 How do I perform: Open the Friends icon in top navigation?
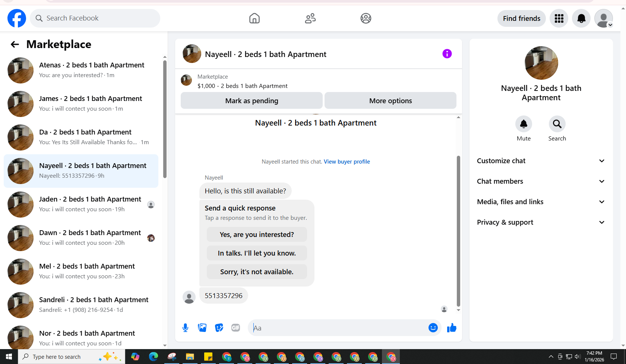pos(310,18)
